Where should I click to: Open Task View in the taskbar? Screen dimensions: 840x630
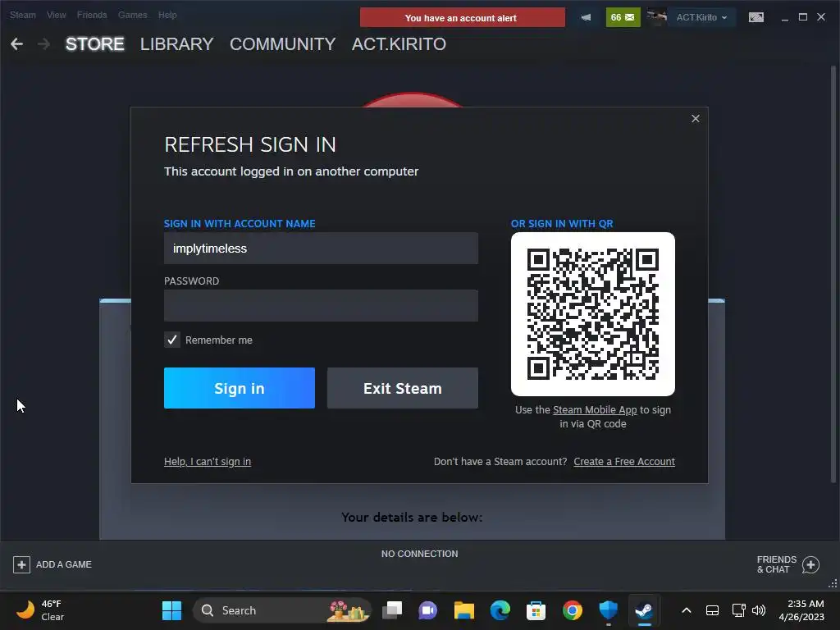click(392, 610)
